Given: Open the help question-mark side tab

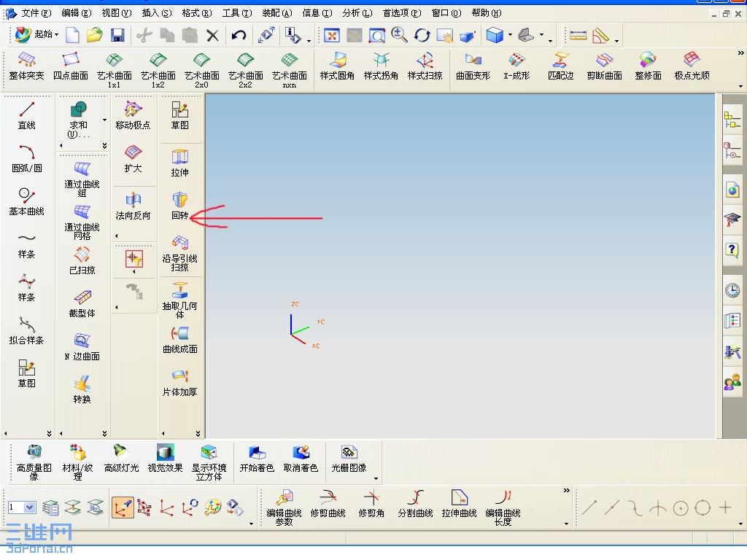Looking at the screenshot, I should [x=732, y=251].
